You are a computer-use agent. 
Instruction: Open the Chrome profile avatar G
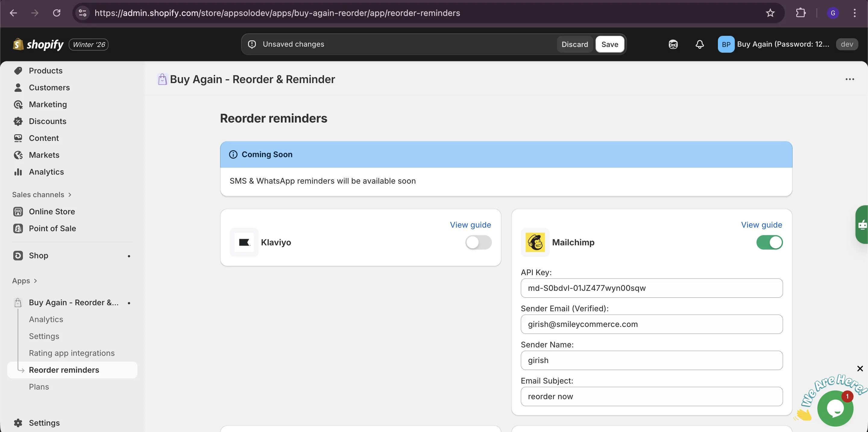pos(833,13)
